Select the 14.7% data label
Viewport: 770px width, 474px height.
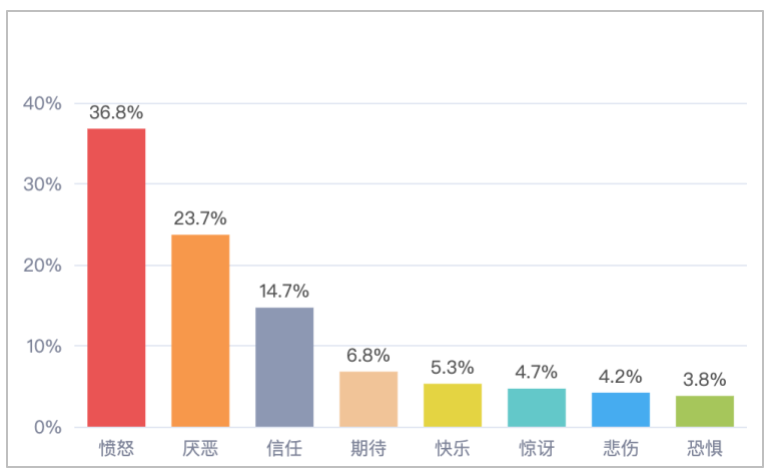pos(284,292)
